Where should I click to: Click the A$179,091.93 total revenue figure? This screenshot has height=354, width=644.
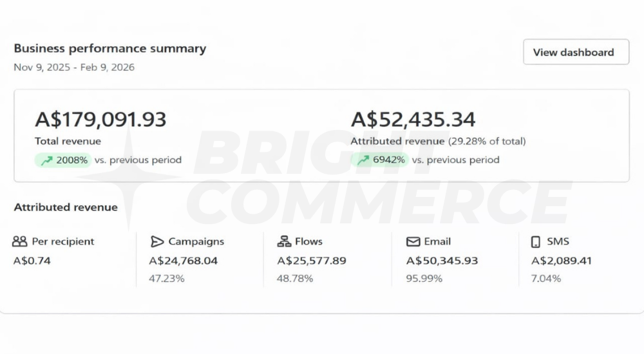100,120
